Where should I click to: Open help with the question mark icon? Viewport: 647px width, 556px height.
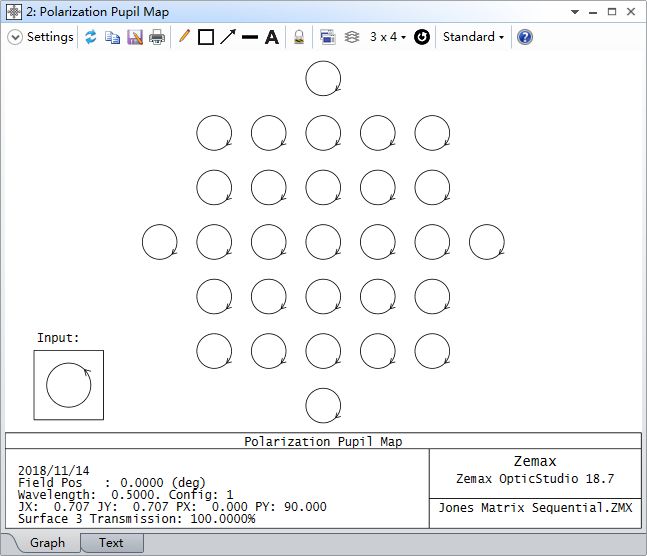click(525, 37)
